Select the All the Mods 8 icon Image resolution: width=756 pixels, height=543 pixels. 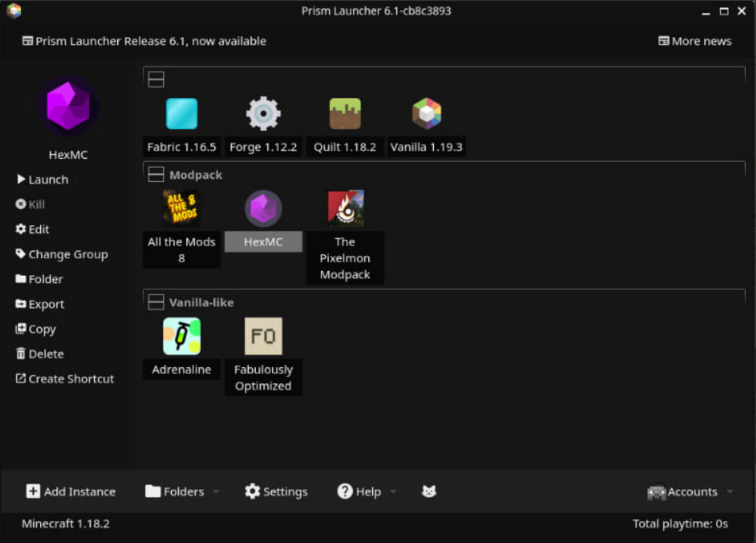tap(181, 208)
